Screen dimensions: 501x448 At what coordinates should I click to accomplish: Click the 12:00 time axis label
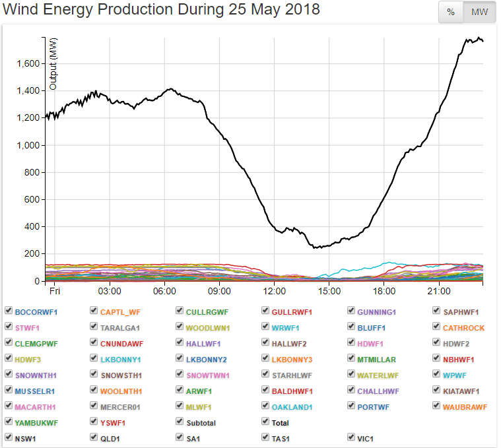click(x=274, y=291)
